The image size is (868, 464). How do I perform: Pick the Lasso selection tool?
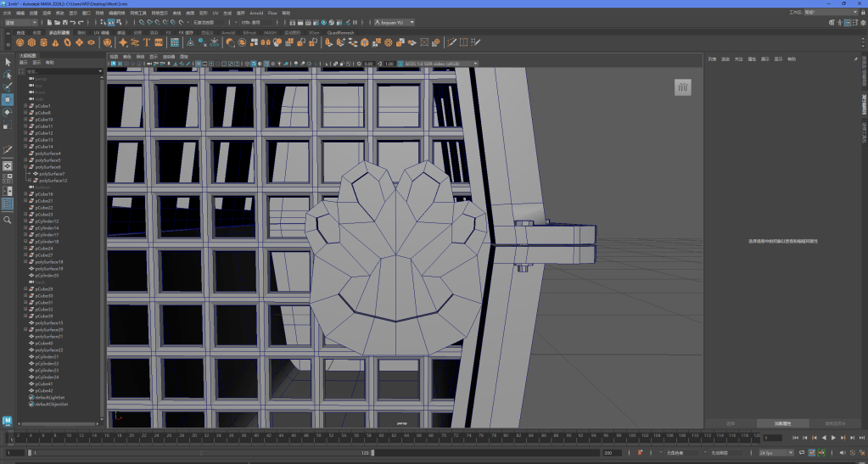[8, 75]
